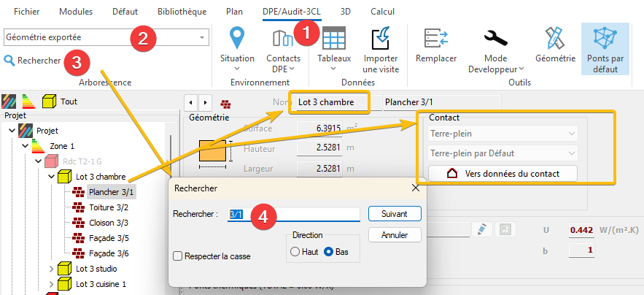
Task: Go to next element arrow
Action: click(205, 102)
